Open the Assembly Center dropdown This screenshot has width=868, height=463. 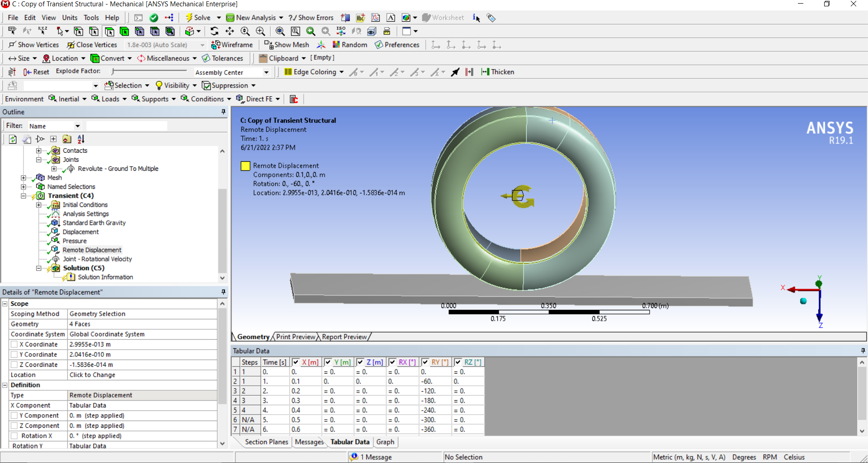point(266,72)
